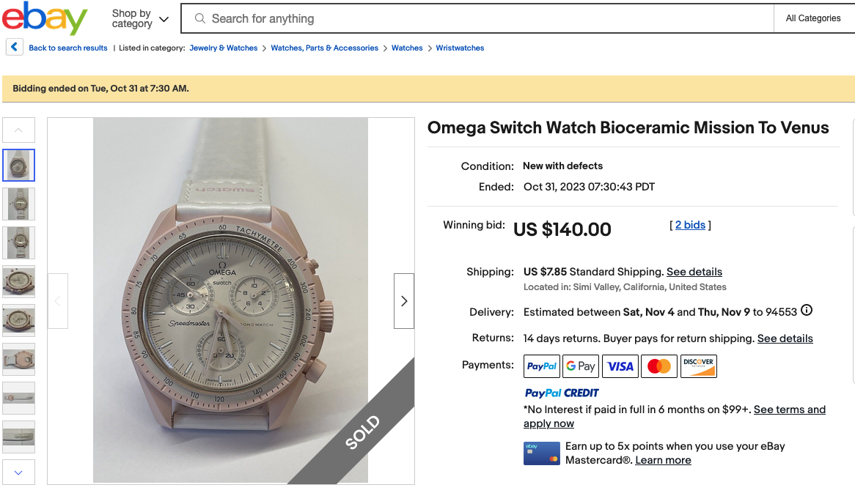Open the All Categories dropdown
Image resolution: width=855 pixels, height=504 pixels.
(813, 19)
